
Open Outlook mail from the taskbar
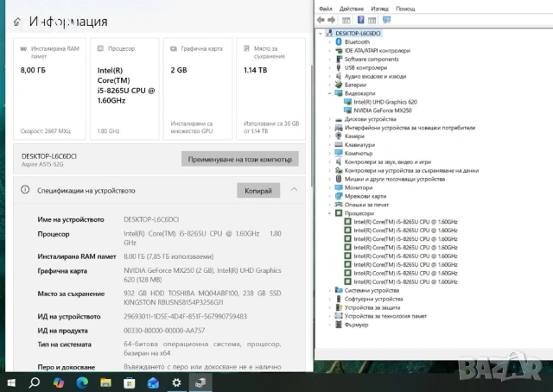pyautogui.click(x=153, y=383)
